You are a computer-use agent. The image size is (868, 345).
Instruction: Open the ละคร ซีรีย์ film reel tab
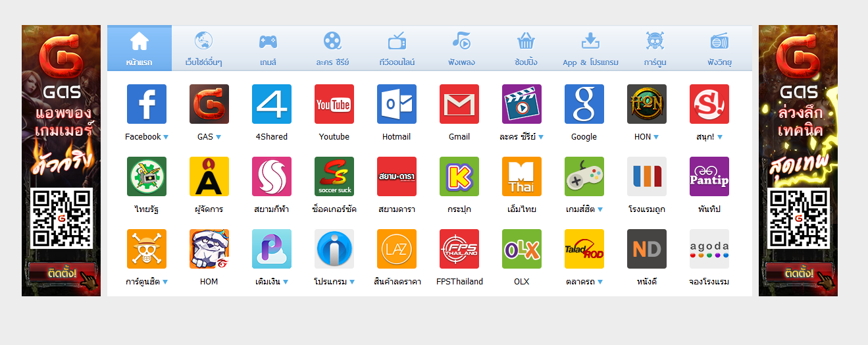[332, 49]
